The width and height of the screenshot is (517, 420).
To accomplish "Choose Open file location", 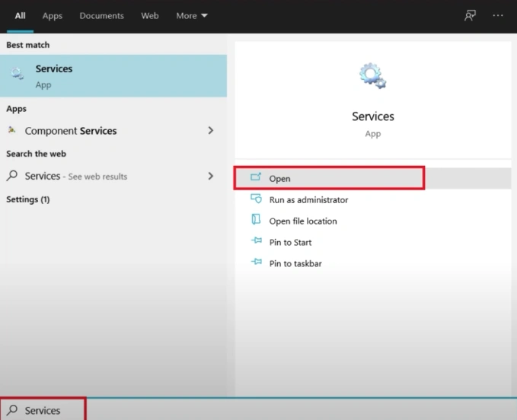I will pyautogui.click(x=373, y=221).
